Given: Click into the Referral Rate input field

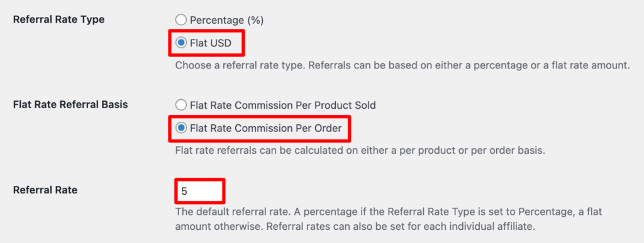Looking at the screenshot, I should pyautogui.click(x=200, y=191).
